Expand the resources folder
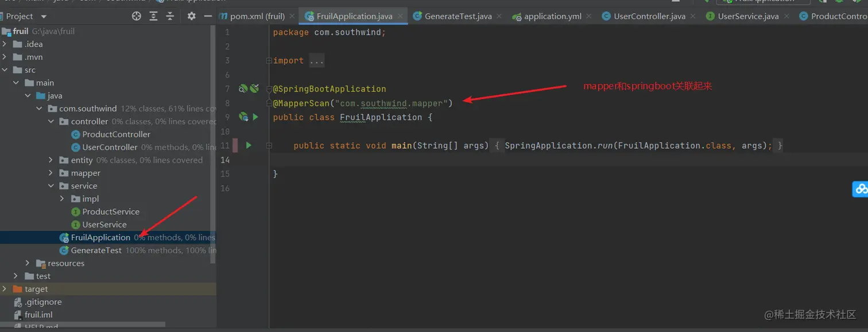 tap(28, 263)
